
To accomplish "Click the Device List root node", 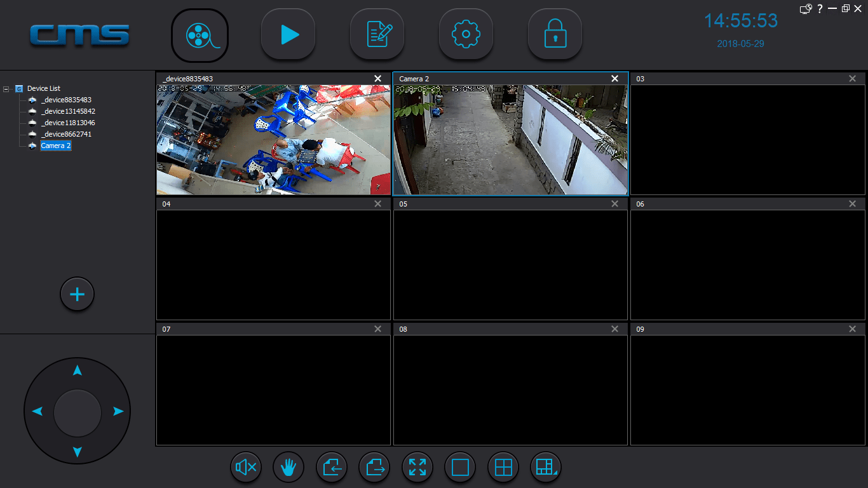I will point(44,88).
